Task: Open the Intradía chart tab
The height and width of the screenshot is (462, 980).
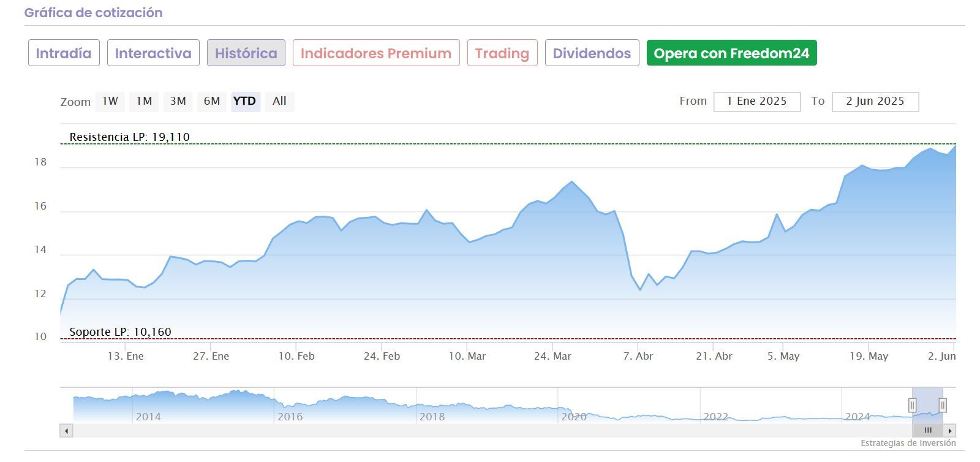Action: [x=64, y=53]
